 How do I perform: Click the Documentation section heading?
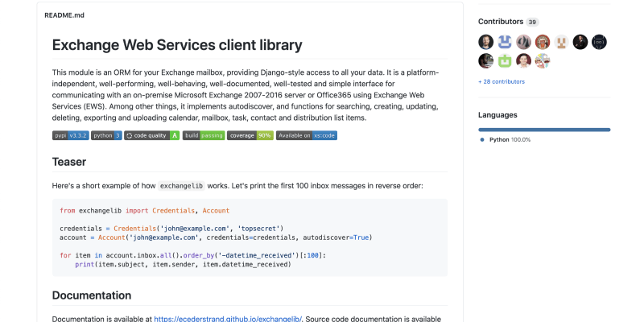[92, 295]
